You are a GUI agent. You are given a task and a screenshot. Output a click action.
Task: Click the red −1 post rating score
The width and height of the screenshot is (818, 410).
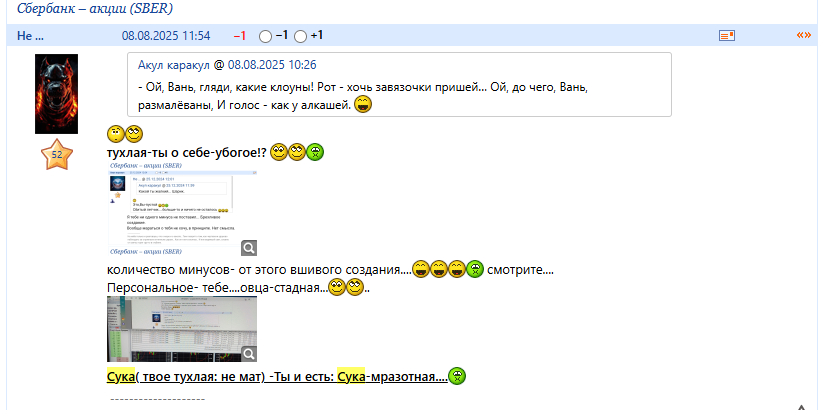click(x=240, y=35)
